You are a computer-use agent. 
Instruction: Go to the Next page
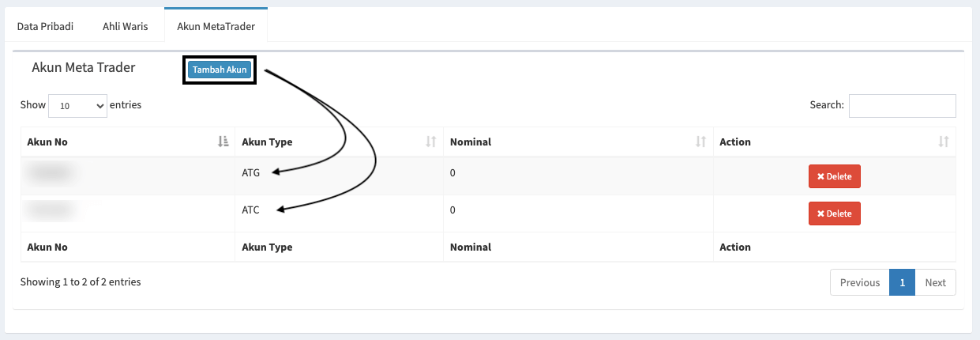pos(935,282)
